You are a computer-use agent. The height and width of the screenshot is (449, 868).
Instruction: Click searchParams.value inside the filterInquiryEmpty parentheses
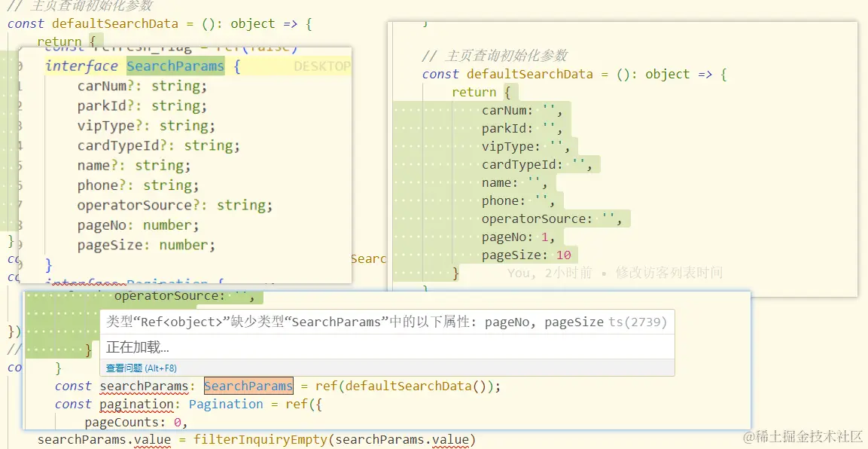(x=402, y=440)
